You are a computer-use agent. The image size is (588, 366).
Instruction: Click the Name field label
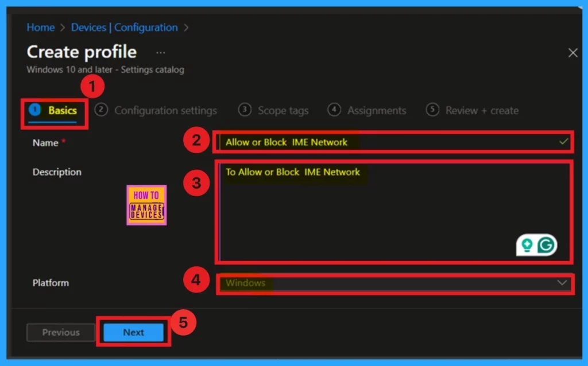click(x=45, y=143)
